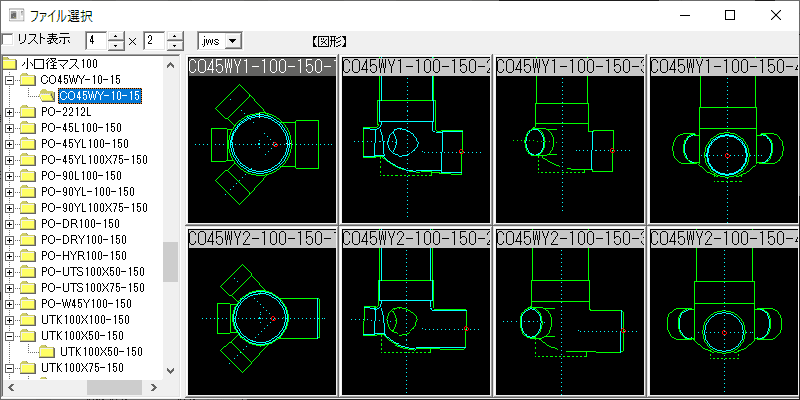The width and height of the screenshot is (800, 400).
Task: Click the UTK100X100-150 folder icon
Action: [28, 320]
